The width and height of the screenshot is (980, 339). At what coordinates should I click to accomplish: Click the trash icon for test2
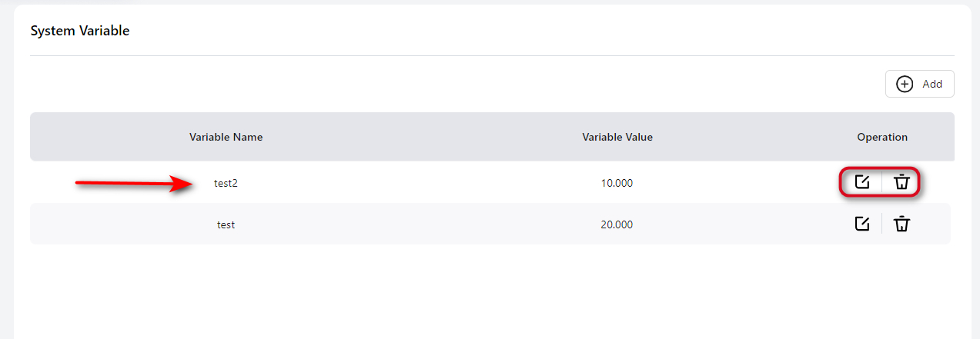[x=901, y=182]
